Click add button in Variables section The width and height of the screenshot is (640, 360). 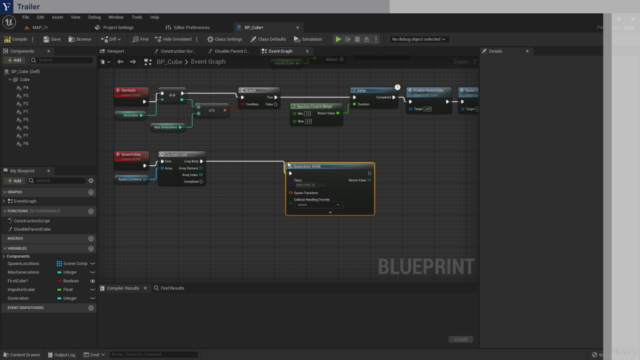click(x=91, y=248)
